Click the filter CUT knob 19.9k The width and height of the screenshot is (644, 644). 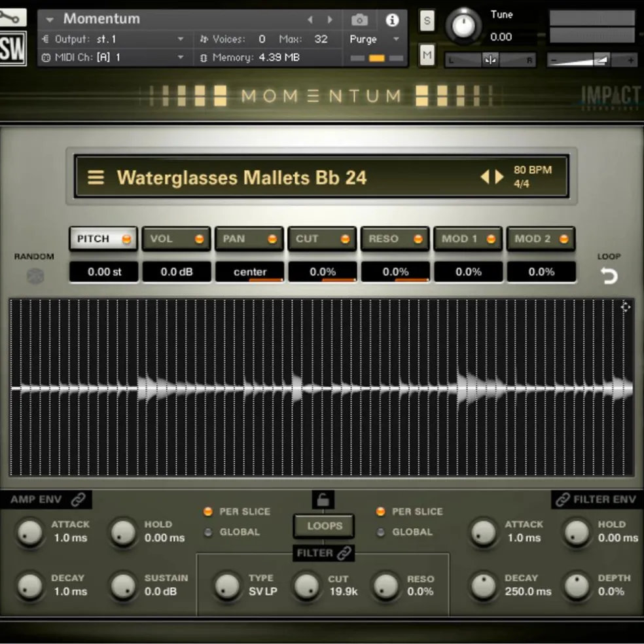[x=306, y=586]
